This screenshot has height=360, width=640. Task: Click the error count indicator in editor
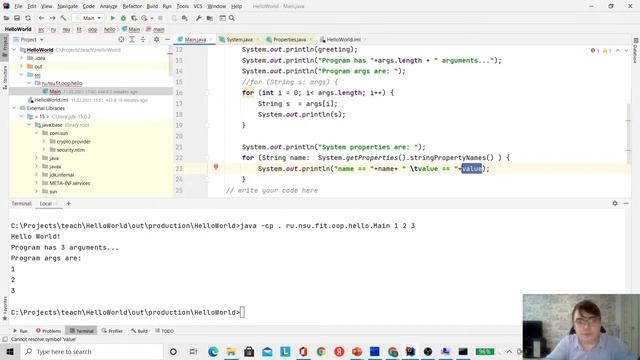595,51
